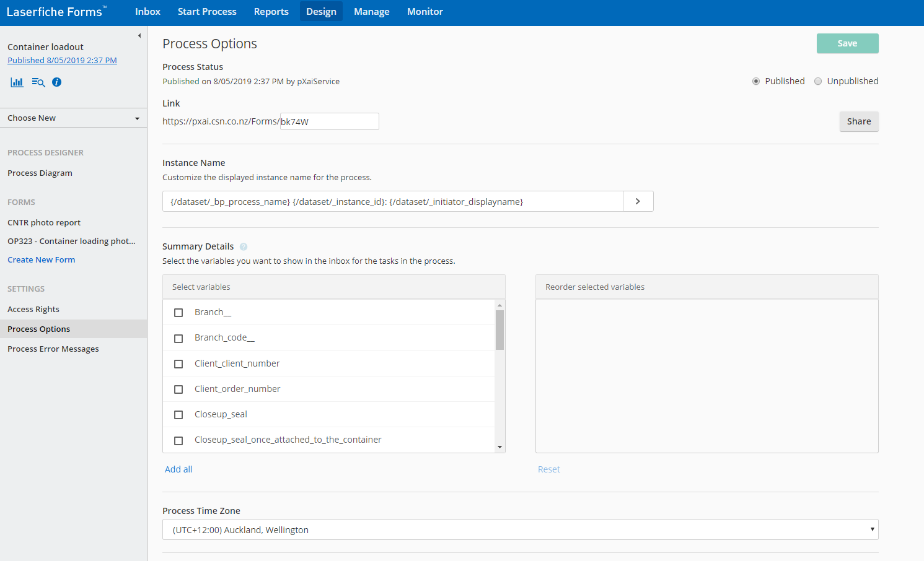Expand the Choose New dropdown
This screenshot has height=561, width=924.
[x=73, y=118]
